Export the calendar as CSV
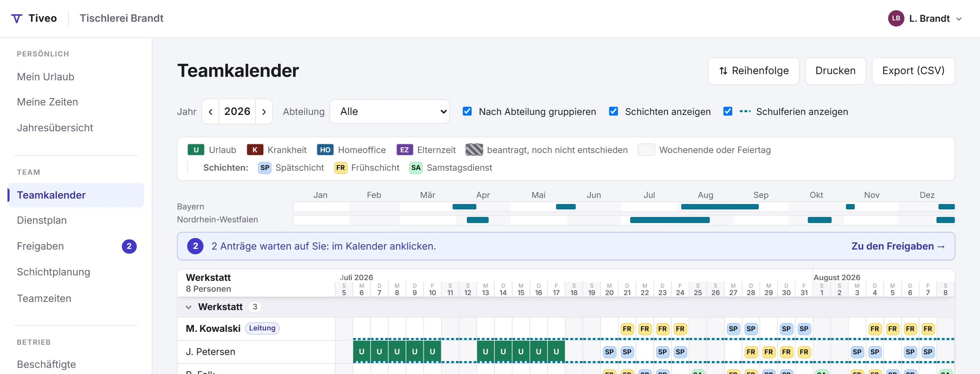 (913, 71)
